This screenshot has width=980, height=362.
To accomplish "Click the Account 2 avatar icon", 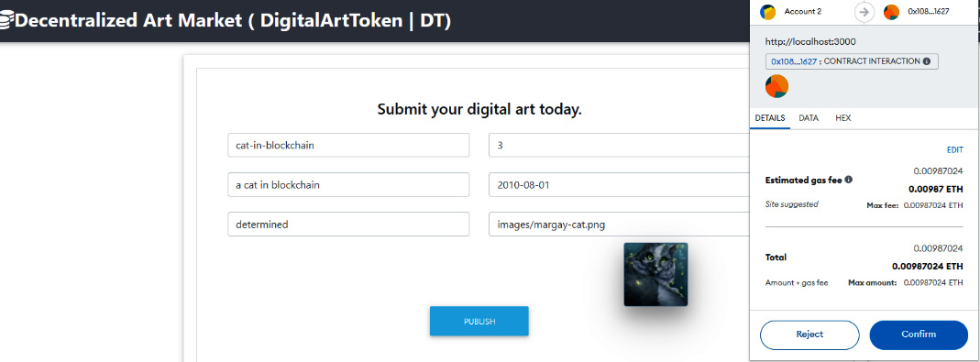I will [x=767, y=11].
